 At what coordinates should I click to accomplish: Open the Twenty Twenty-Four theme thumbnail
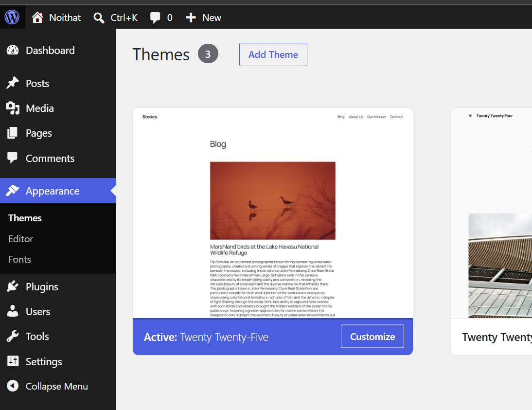[492, 213]
